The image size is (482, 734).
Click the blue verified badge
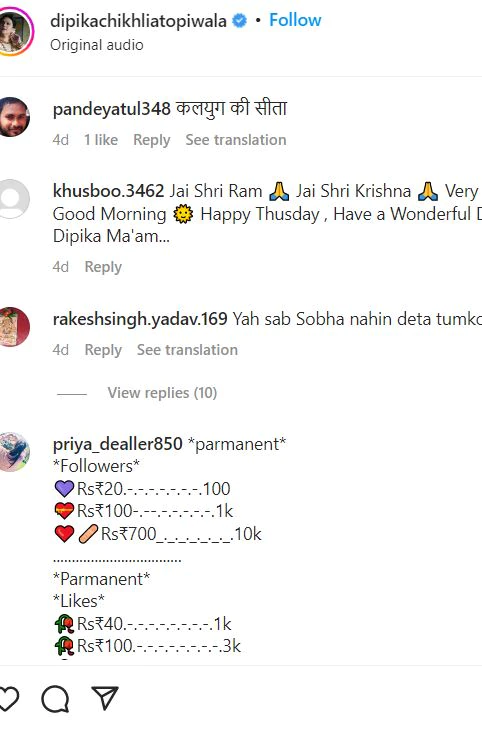240,21
